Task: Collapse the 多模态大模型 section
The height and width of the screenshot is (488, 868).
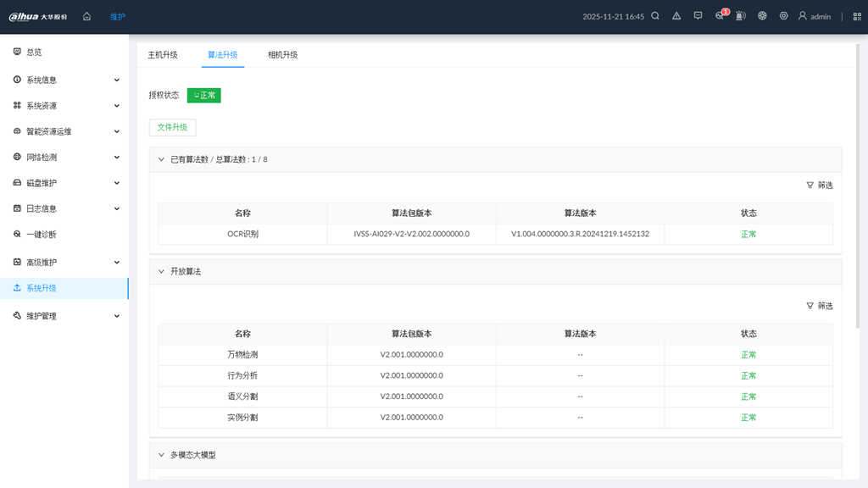Action: pyautogui.click(x=161, y=455)
